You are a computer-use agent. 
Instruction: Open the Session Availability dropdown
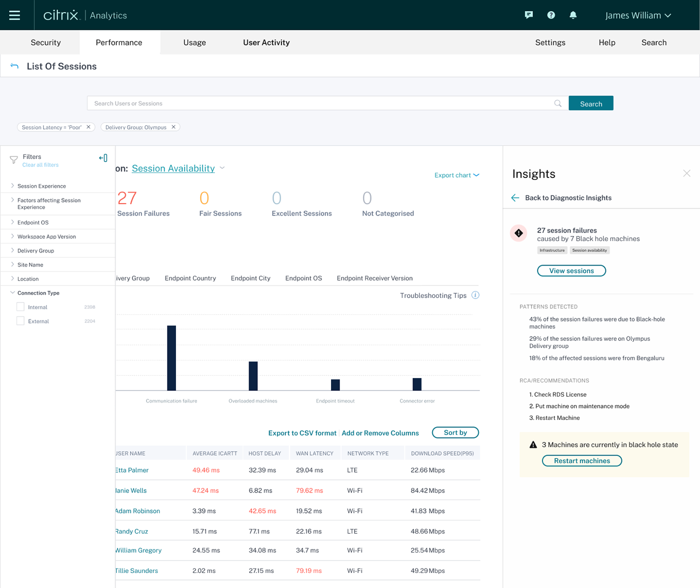tap(222, 168)
